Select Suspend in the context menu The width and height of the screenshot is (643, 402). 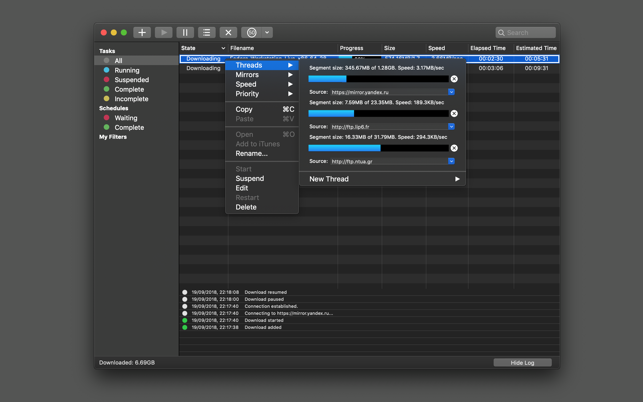pos(250,178)
